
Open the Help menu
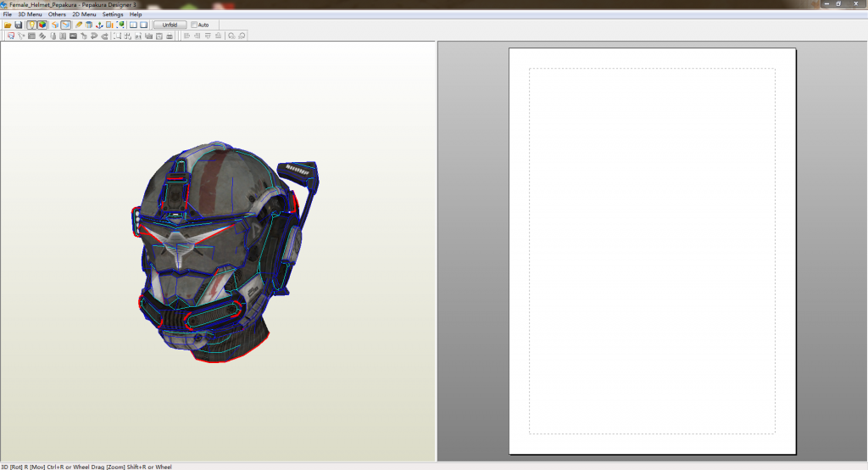136,14
